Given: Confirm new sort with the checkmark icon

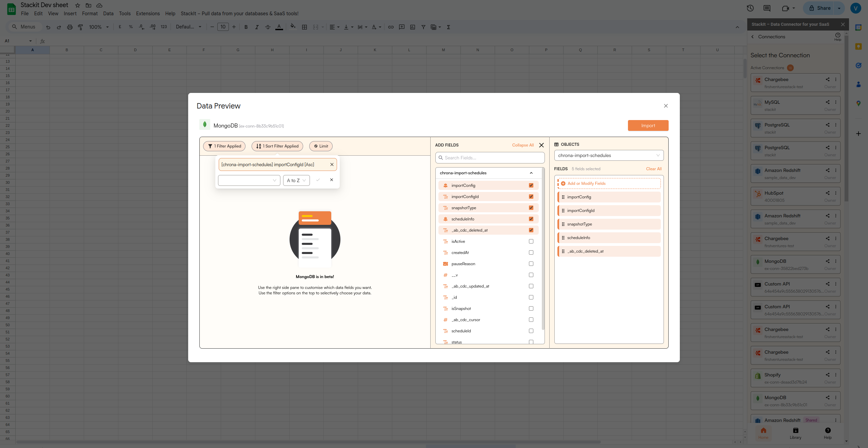Looking at the screenshot, I should coord(318,180).
